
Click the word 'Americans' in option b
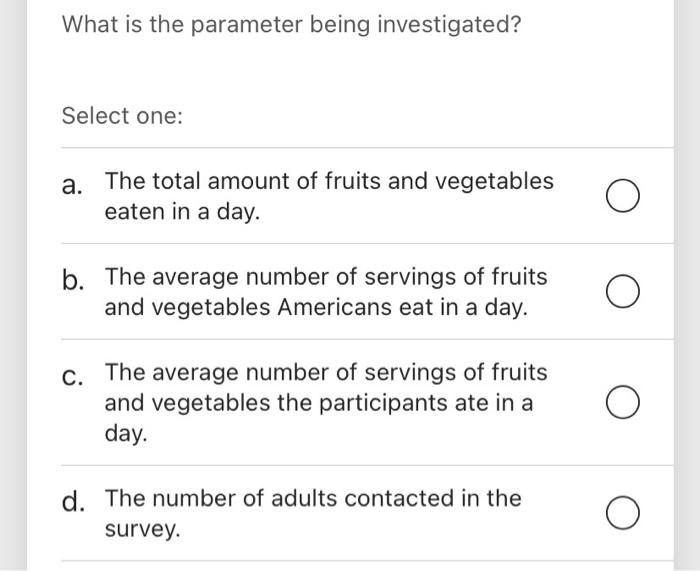(x=334, y=307)
